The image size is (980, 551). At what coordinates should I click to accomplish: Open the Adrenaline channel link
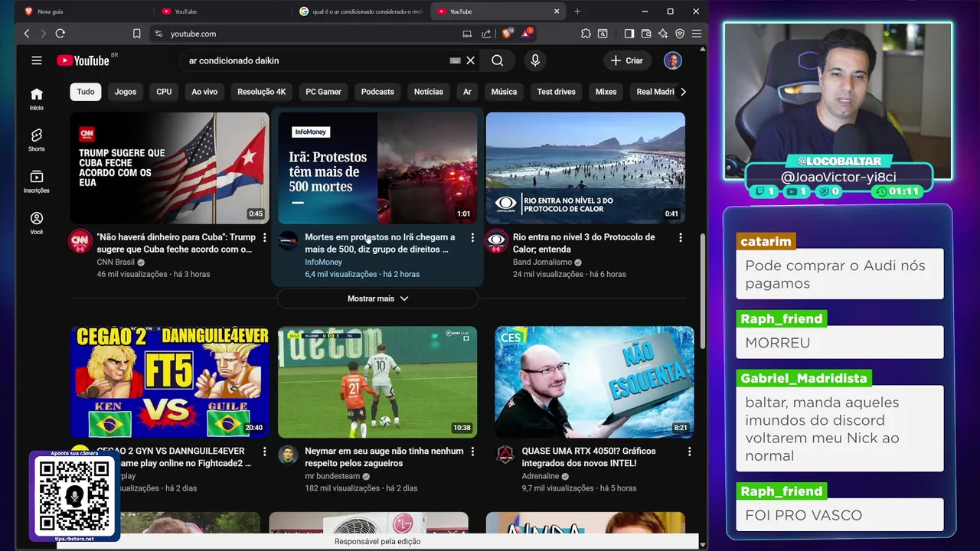coord(541,476)
